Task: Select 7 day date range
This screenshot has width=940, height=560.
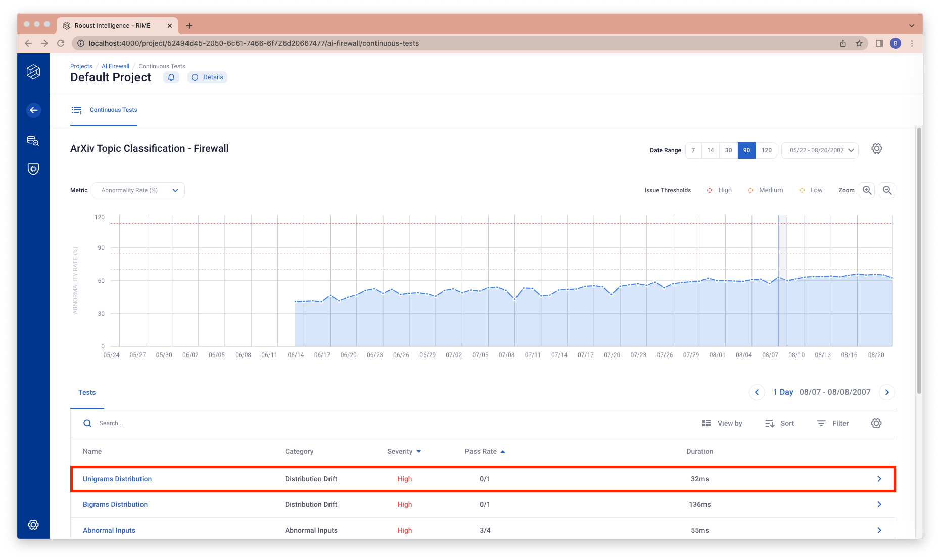Action: click(693, 150)
